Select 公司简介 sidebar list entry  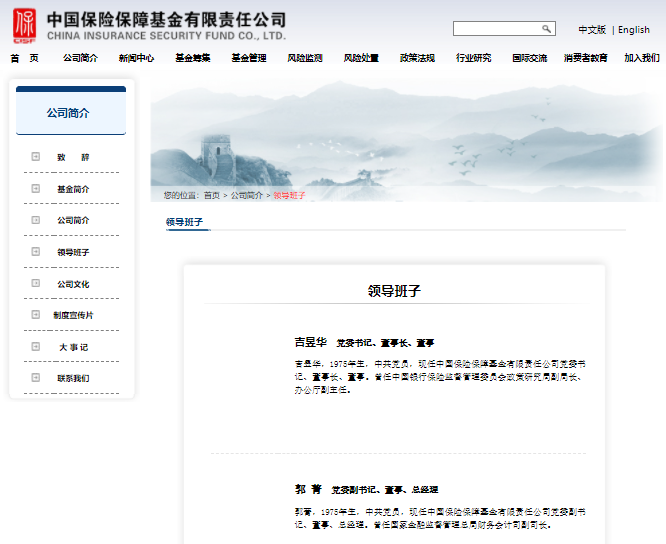pyautogui.click(x=73, y=220)
